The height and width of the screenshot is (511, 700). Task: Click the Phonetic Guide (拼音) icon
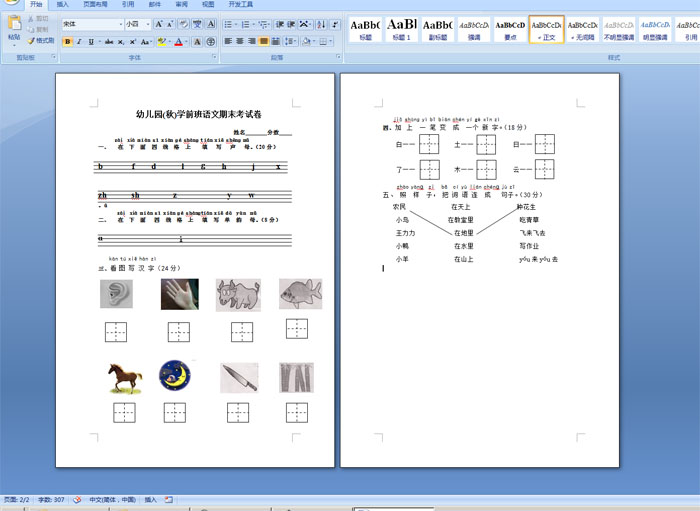(x=197, y=24)
